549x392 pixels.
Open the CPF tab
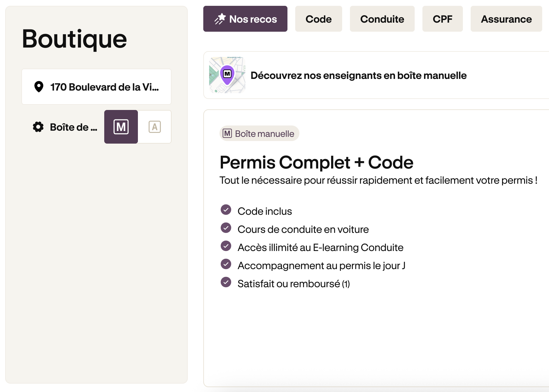click(443, 19)
